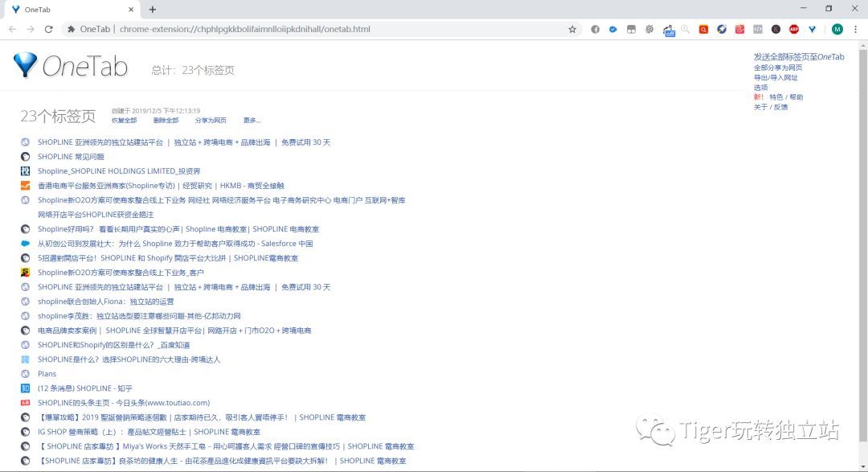Click the OneTab extension icon in the toolbar
Screen dimensions: 868x472
[812, 30]
